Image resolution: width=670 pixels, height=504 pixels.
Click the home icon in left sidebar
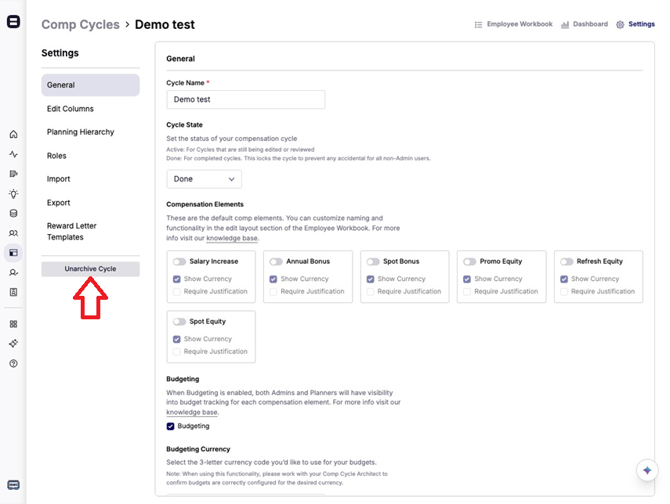coord(13,135)
